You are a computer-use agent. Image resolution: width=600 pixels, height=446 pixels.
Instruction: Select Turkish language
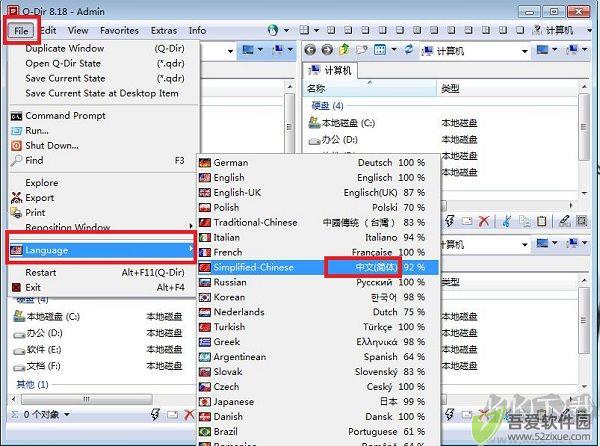(318, 327)
